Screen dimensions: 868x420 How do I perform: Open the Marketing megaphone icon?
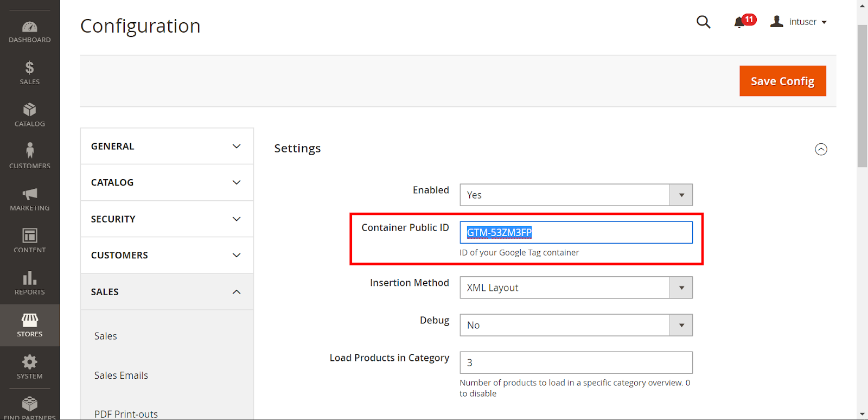(29, 194)
